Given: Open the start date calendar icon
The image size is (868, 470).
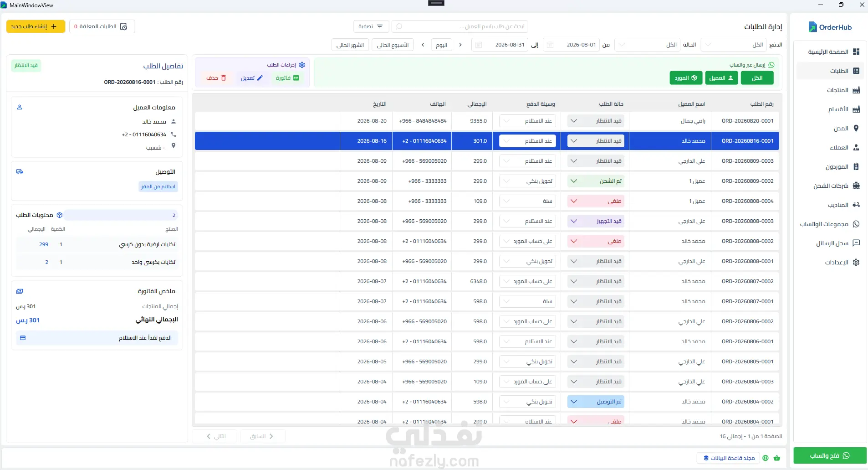Looking at the screenshot, I should coord(550,45).
